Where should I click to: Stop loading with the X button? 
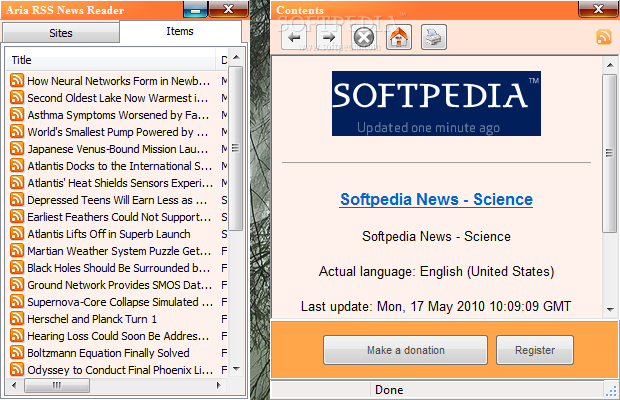click(364, 37)
